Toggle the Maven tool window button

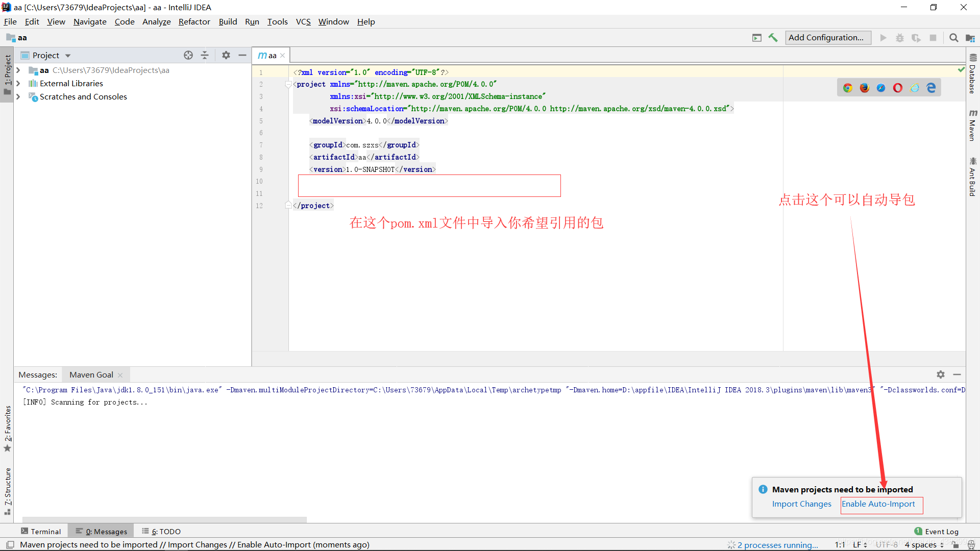[972, 125]
